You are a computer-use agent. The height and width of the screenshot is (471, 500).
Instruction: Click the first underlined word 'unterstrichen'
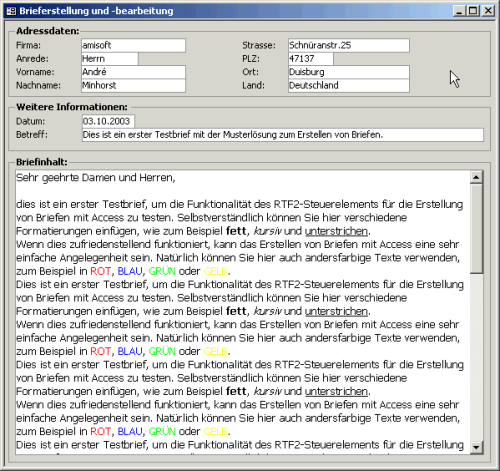click(336, 231)
